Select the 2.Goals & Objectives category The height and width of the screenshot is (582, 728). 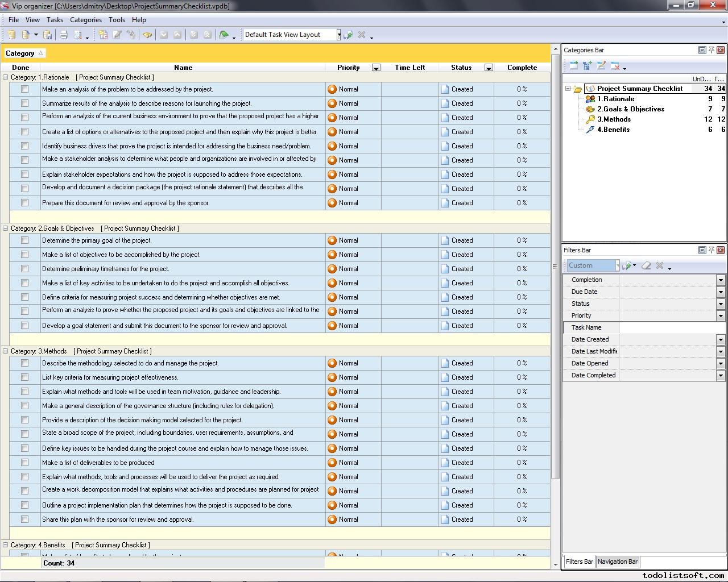630,109
